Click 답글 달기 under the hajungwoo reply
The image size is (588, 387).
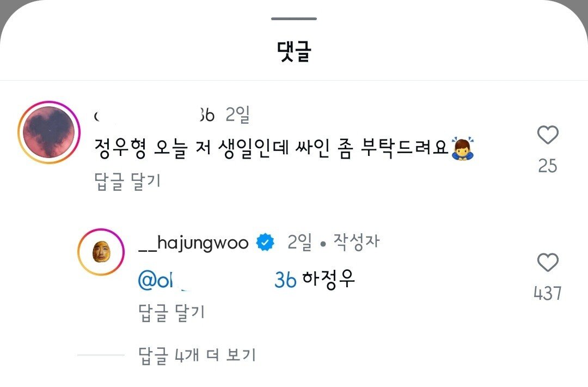point(171,313)
